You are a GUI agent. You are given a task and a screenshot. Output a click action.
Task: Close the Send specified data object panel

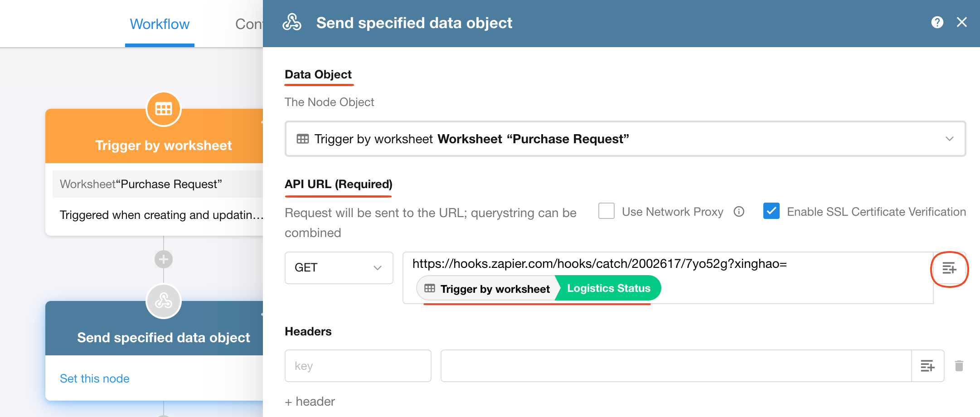(x=962, y=22)
